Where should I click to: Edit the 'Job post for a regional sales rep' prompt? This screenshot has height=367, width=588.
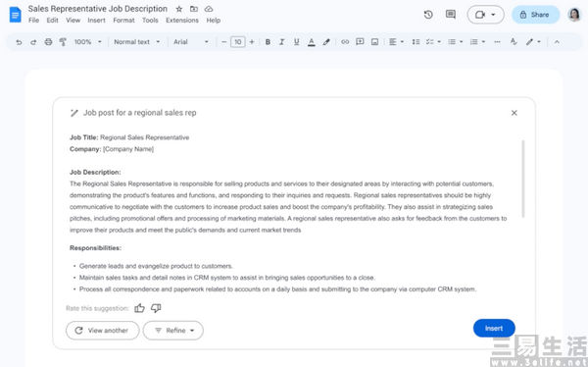pos(139,113)
